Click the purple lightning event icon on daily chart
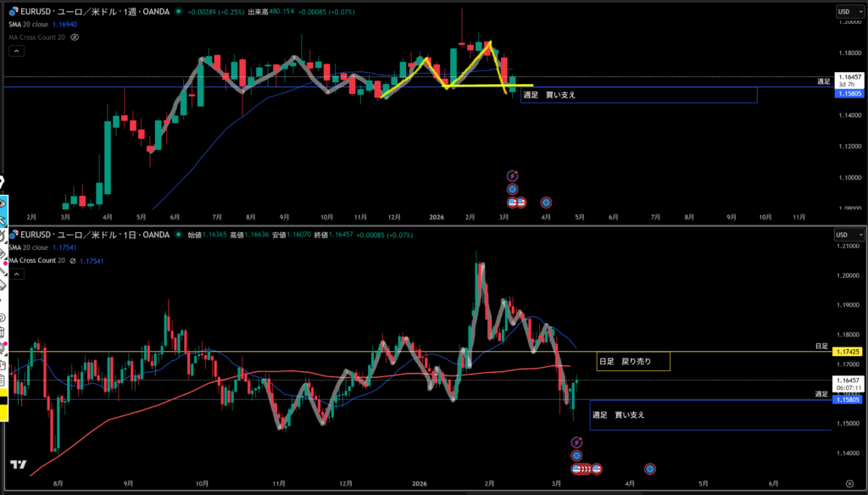The height and width of the screenshot is (495, 868). coord(577,442)
